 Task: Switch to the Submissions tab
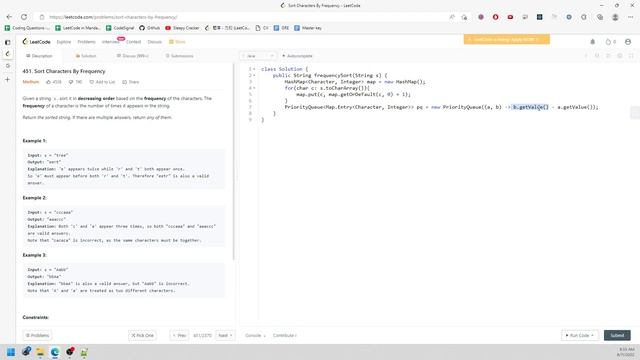[x=180, y=56]
